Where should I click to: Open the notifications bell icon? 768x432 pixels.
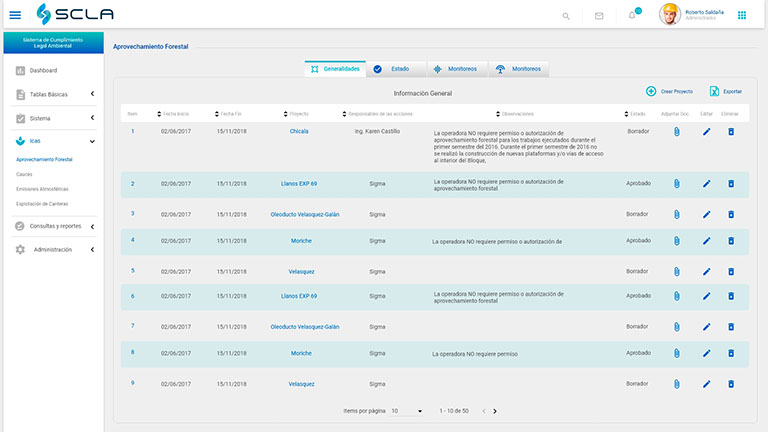tap(632, 16)
